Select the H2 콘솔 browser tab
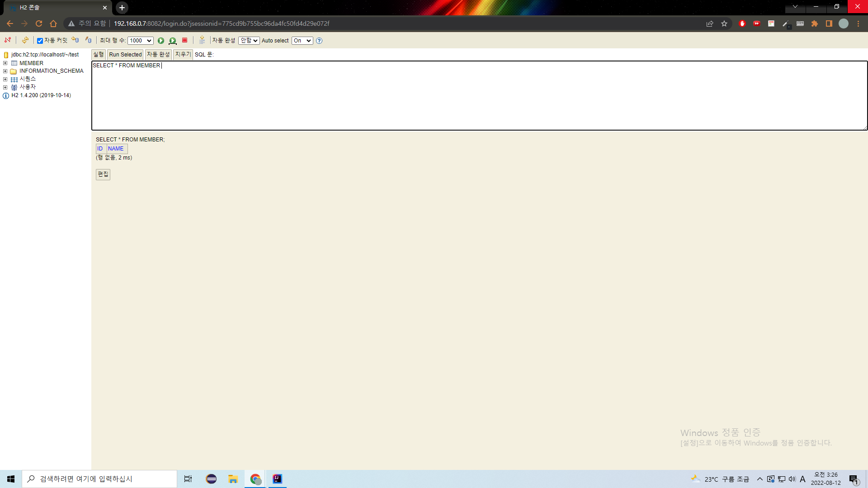This screenshot has height=488, width=868. [57, 8]
